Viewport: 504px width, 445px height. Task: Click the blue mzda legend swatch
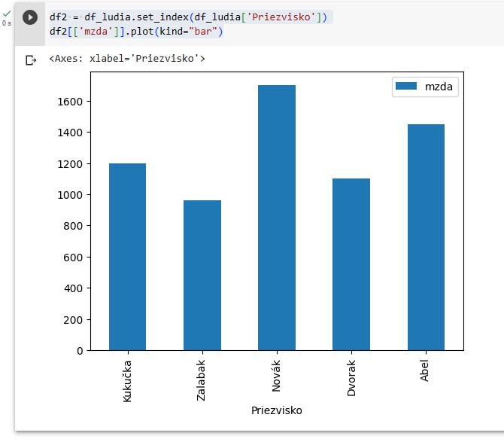[x=406, y=87]
